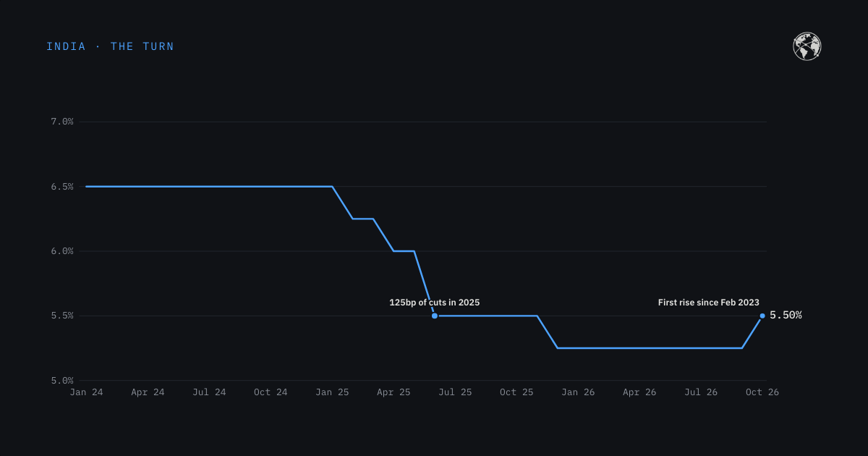The image size is (868, 456).
Task: Click the 'INDIA · THE TURN' title
Action: [111, 46]
